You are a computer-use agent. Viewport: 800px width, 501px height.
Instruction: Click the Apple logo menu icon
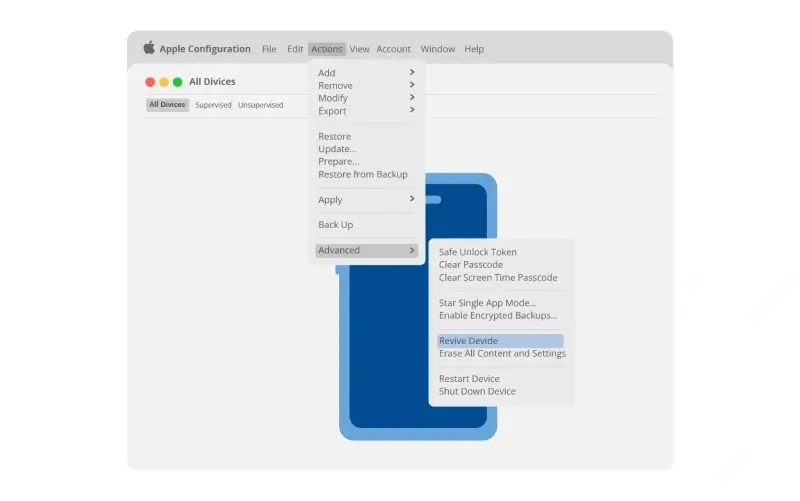point(149,48)
